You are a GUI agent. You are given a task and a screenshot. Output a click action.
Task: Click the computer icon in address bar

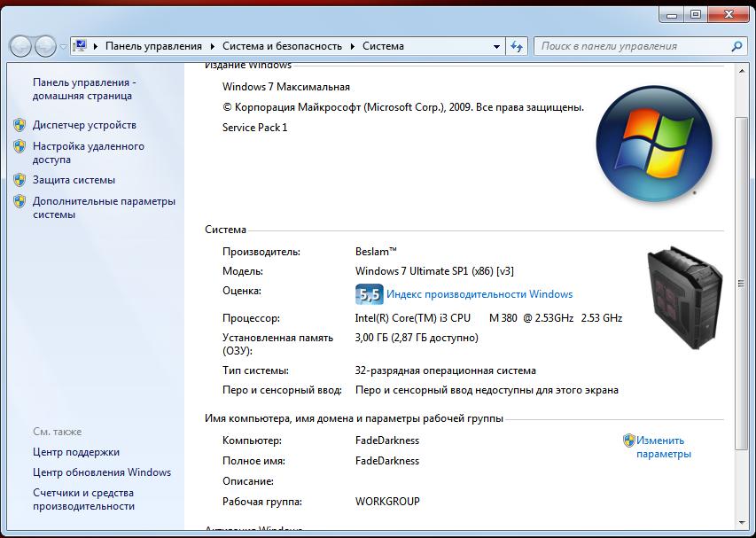pos(80,46)
